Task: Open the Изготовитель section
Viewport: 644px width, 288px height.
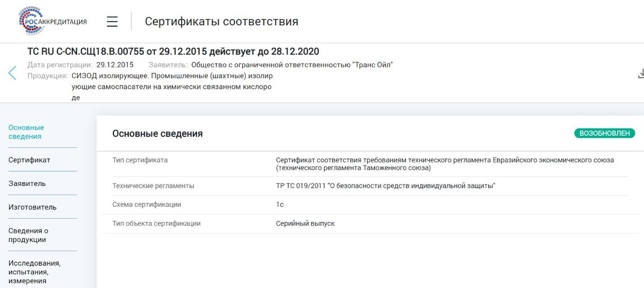Action: tap(33, 207)
